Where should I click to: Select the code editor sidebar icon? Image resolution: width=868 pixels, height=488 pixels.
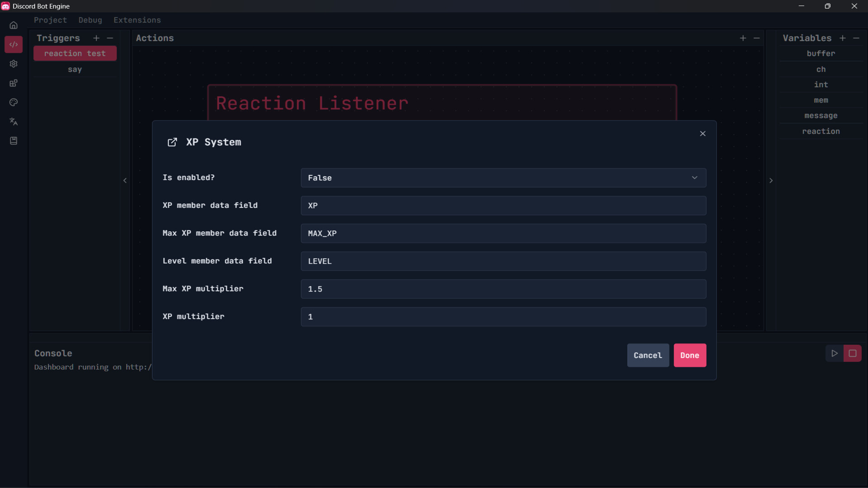tap(14, 44)
